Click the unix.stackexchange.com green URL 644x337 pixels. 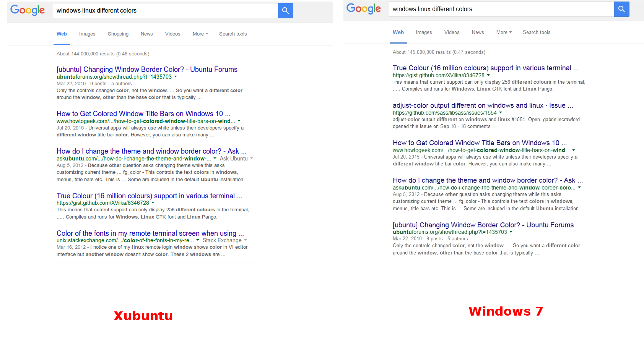tap(125, 240)
